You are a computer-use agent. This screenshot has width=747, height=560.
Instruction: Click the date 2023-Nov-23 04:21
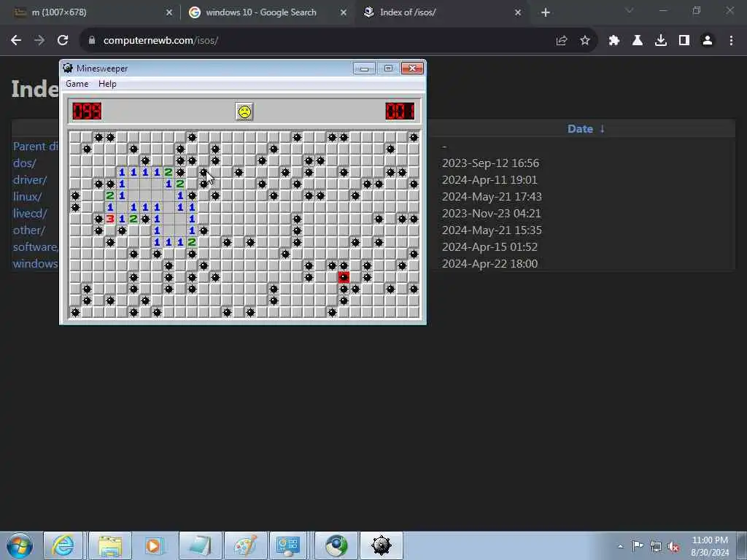tap(491, 214)
